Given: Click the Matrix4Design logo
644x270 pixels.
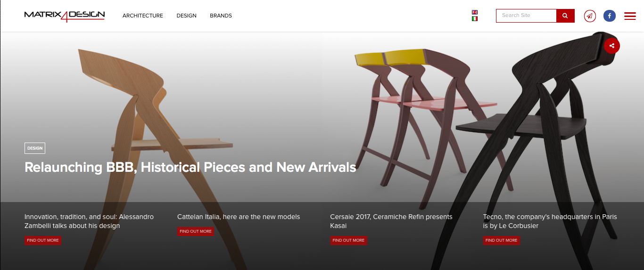Looking at the screenshot, I should click(65, 16).
